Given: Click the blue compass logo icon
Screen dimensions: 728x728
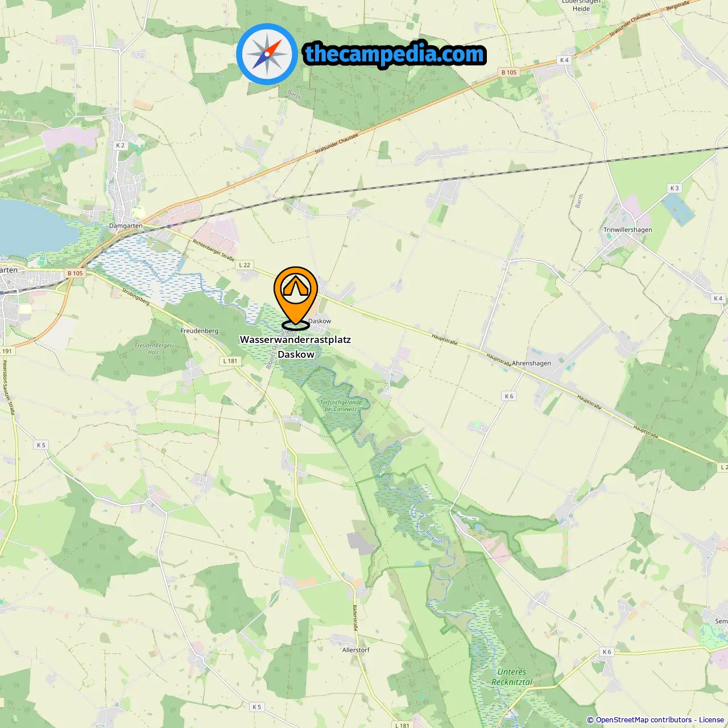Looking at the screenshot, I should pyautogui.click(x=267, y=54).
